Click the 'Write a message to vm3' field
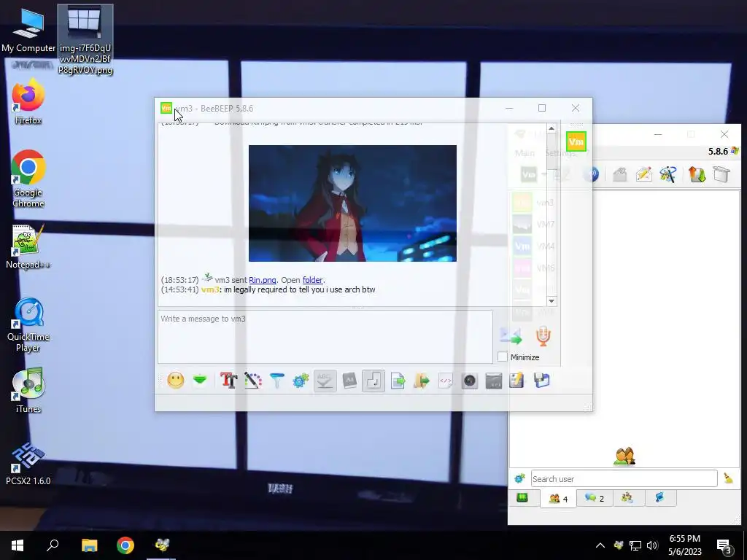 [325, 337]
